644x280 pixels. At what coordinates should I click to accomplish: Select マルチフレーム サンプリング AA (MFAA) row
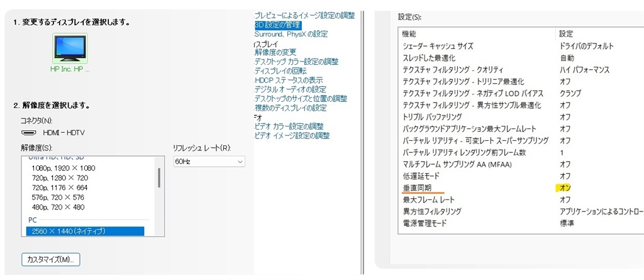(521, 164)
